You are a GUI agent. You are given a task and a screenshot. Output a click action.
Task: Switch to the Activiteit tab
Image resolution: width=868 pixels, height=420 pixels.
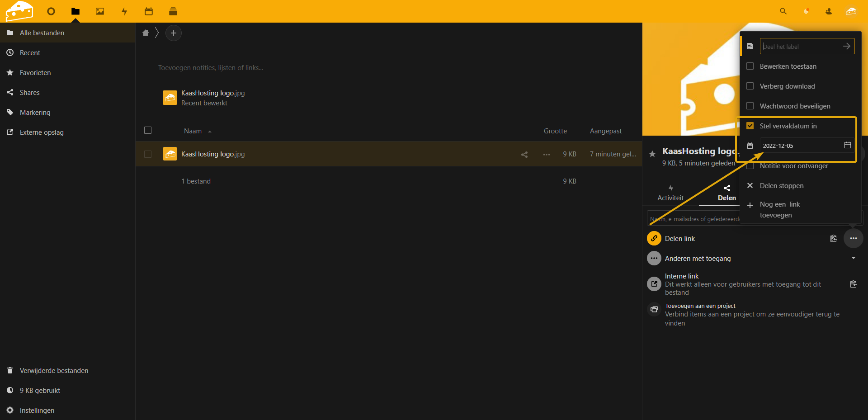click(x=670, y=193)
